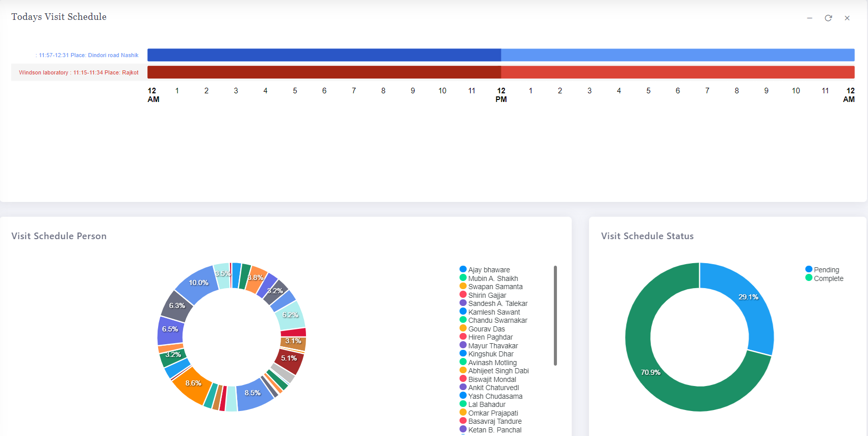Viewport: 868px width, 436px height.
Task: Select the 6.2% light cyan slice
Action: coord(291,315)
